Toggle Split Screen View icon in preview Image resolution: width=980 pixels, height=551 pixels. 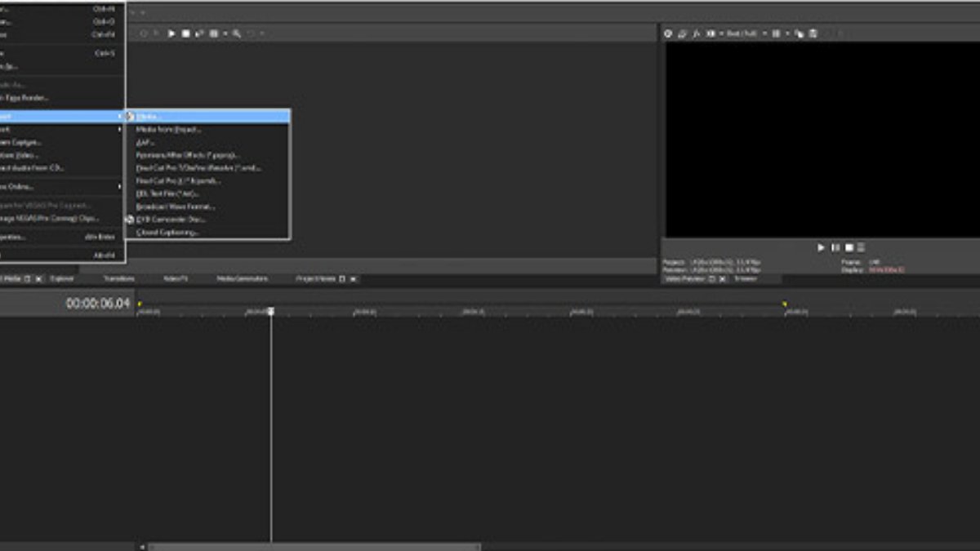[x=711, y=33]
